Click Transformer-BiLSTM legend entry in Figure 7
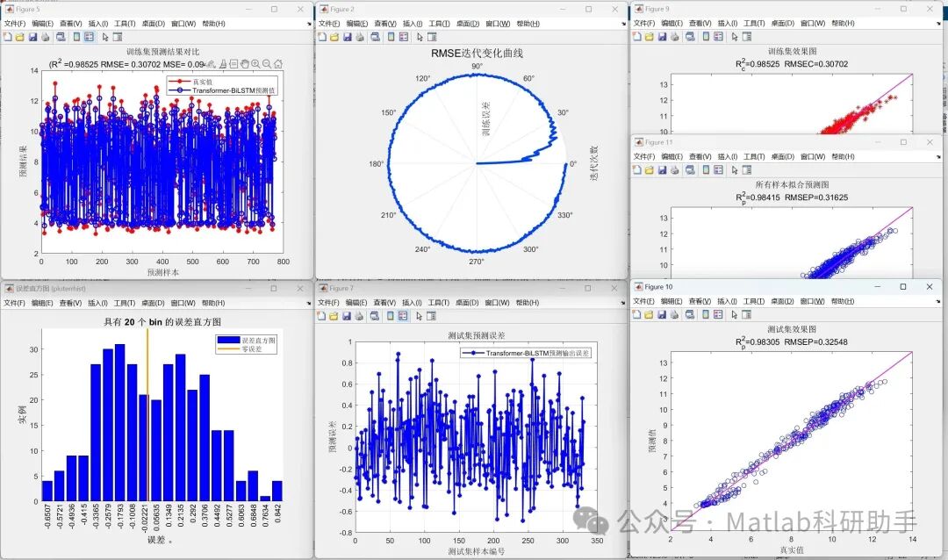This screenshot has height=560, width=948. tap(527, 353)
